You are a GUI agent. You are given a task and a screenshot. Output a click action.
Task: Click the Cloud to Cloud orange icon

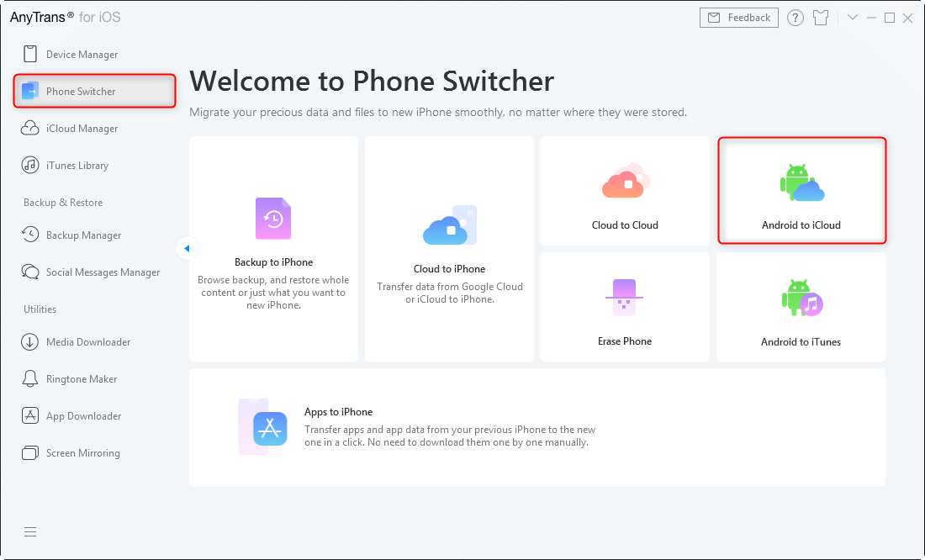coord(626,181)
